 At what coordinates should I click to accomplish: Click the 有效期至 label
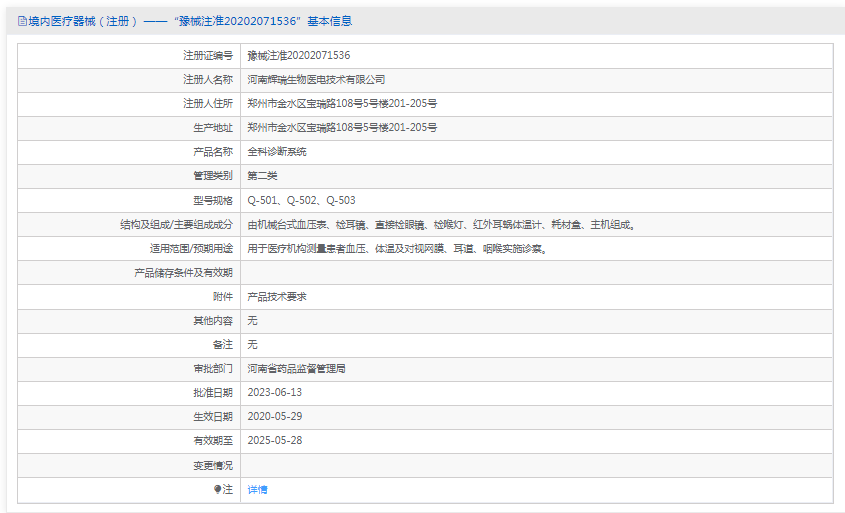click(213, 441)
